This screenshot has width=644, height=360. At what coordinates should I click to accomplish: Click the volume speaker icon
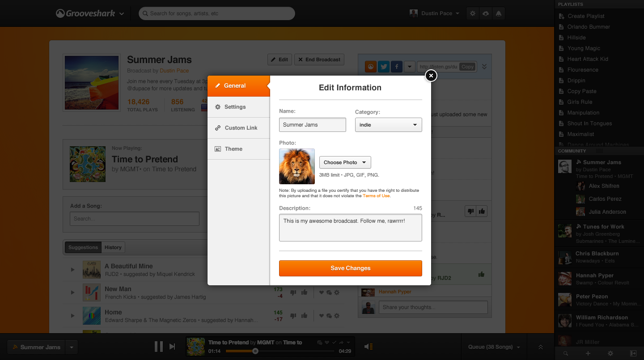(x=368, y=347)
